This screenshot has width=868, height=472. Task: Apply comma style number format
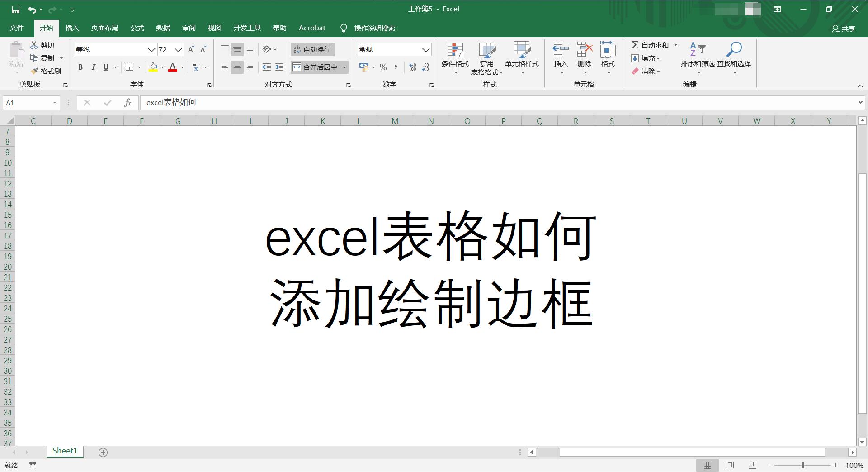(x=396, y=67)
